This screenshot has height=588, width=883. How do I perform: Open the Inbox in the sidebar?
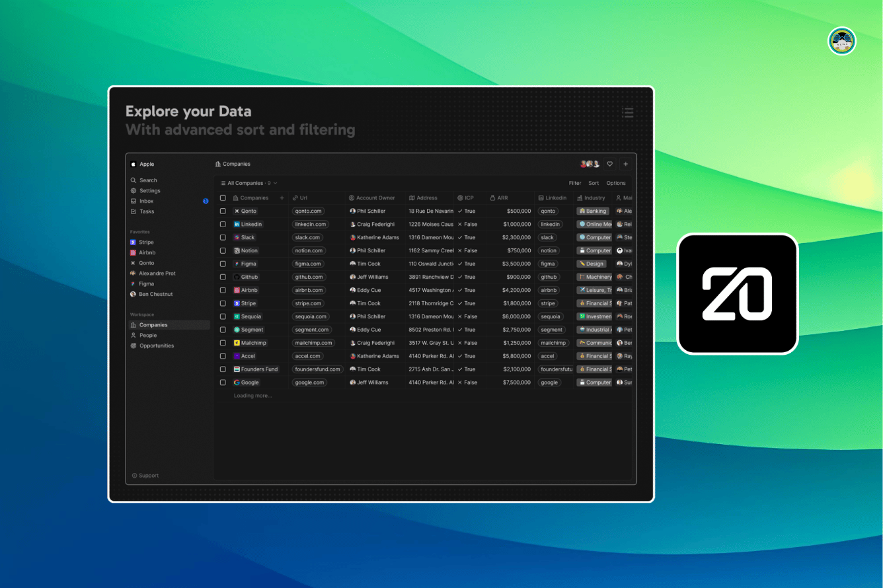146,201
